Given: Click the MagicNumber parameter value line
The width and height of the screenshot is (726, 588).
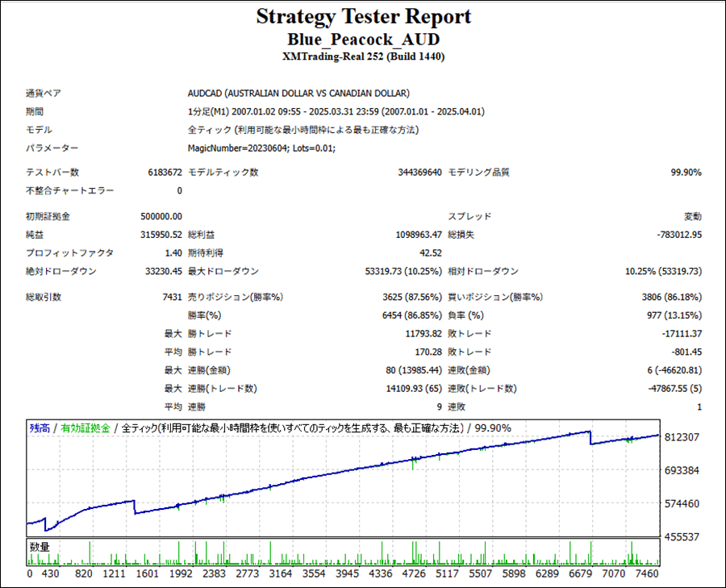Looking at the screenshot, I should [261, 148].
